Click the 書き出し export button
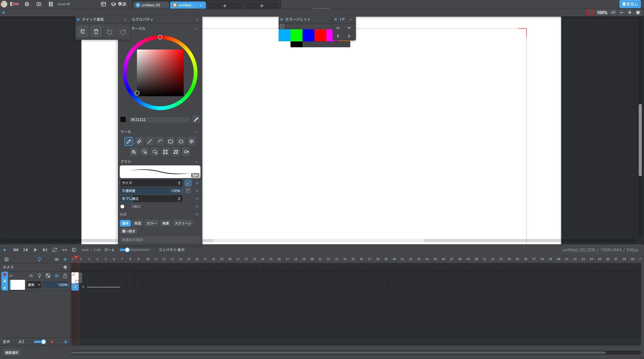 [630, 4]
